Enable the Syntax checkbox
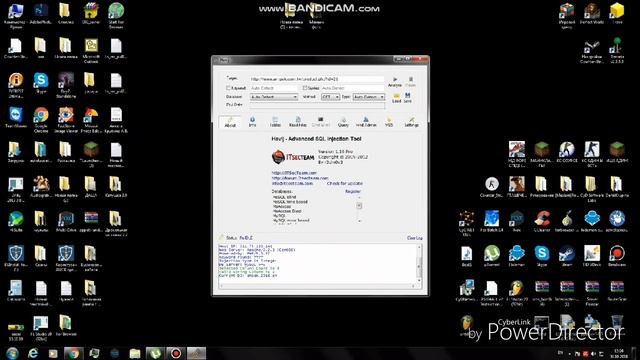This screenshot has height=360, width=640. pos(304,88)
